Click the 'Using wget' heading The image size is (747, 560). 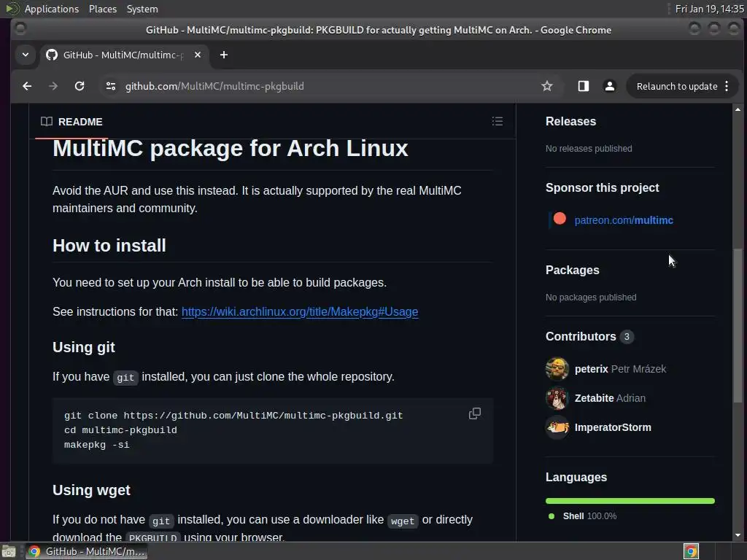(91, 490)
